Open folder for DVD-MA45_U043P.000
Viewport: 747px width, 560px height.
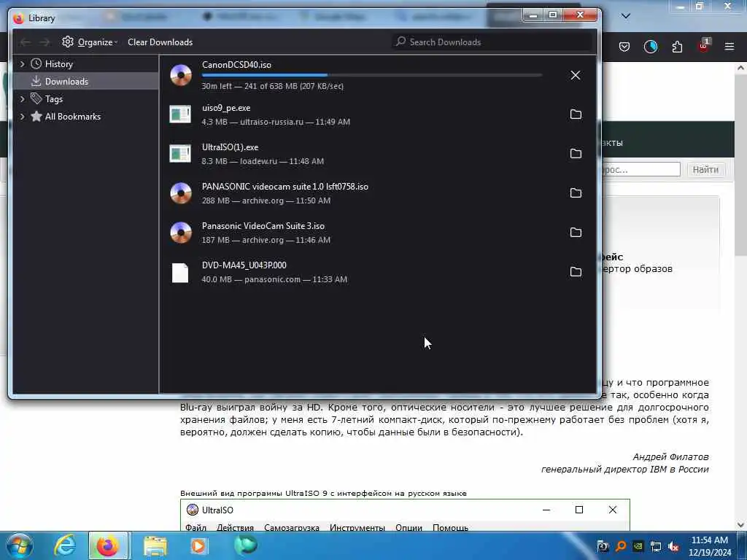[x=576, y=271]
